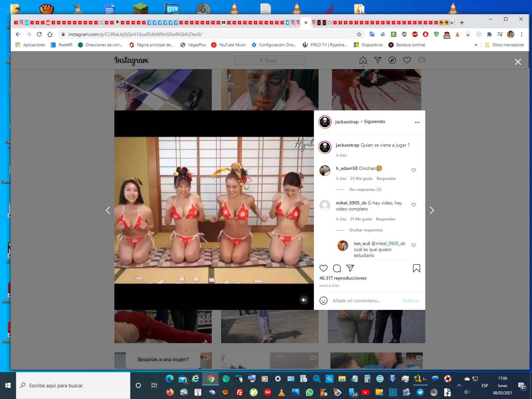Screen dimensions: 532x399
Task: Go to next post arrow
Action: [x=432, y=210]
